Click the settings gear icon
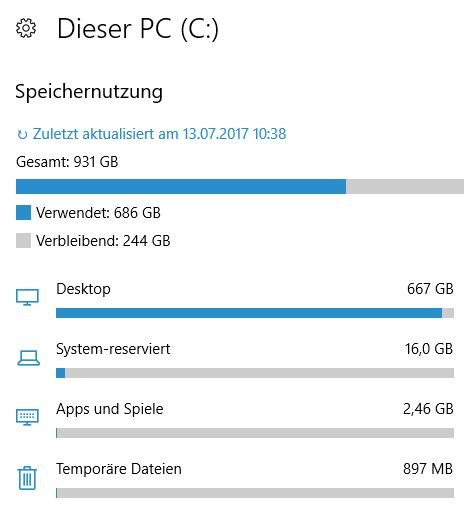Image resolution: width=469 pixels, height=508 pixels. [x=26, y=28]
